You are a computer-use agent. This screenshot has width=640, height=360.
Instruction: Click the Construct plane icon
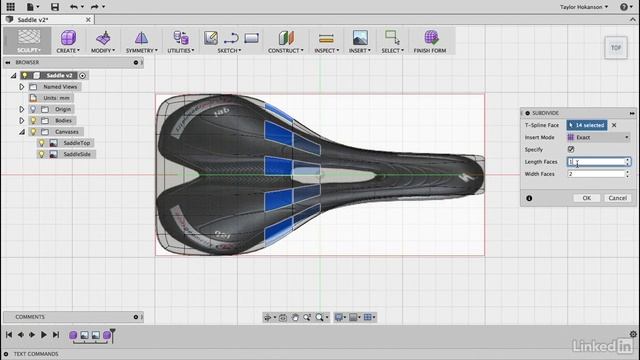tap(286, 38)
